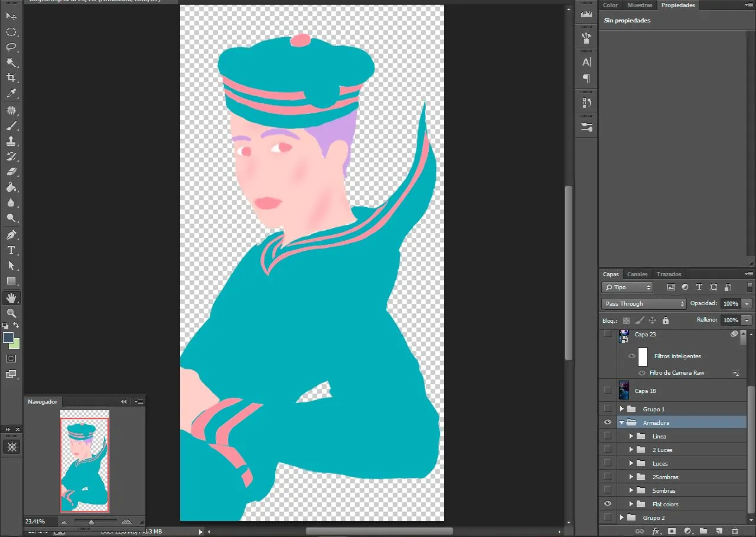Expand the Grupo 2 folder

(x=621, y=518)
